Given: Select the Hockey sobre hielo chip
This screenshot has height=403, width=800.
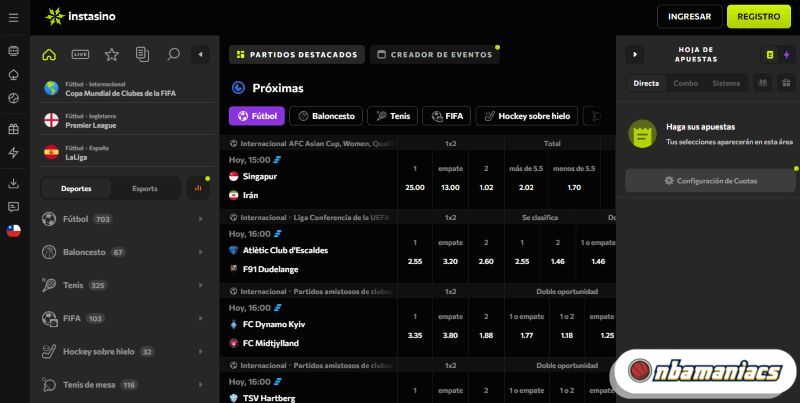Looking at the screenshot, I should (527, 116).
